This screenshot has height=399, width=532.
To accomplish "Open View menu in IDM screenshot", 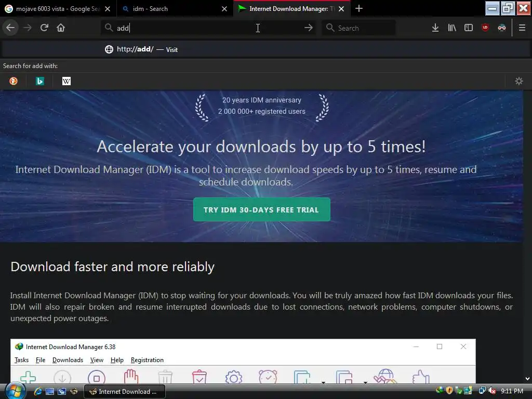I will (97, 360).
